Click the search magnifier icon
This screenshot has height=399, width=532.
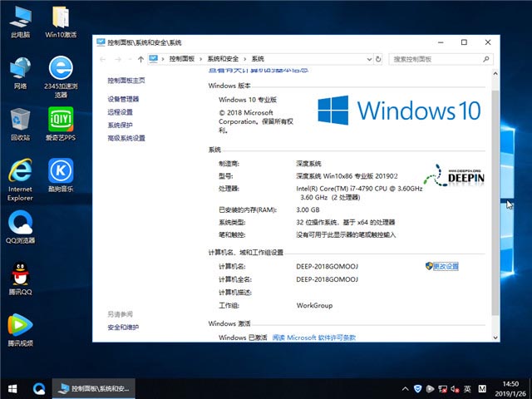(485, 59)
